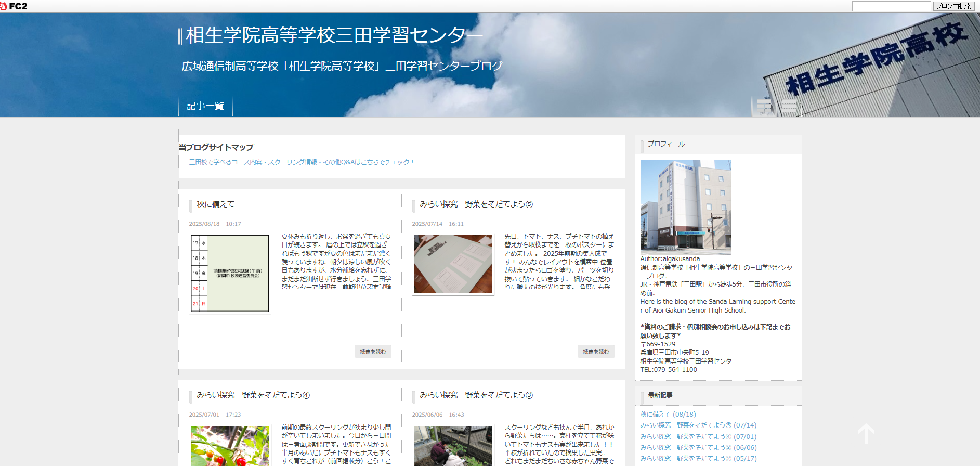Open the tomato plant photo thumbnail
Screen dimensions: 980x466
pyautogui.click(x=230, y=446)
